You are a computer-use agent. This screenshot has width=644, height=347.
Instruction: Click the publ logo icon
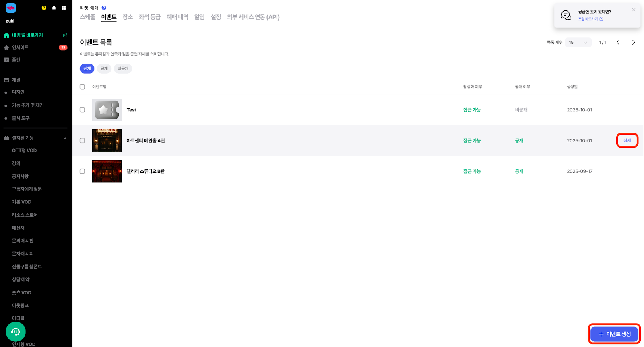[10, 8]
